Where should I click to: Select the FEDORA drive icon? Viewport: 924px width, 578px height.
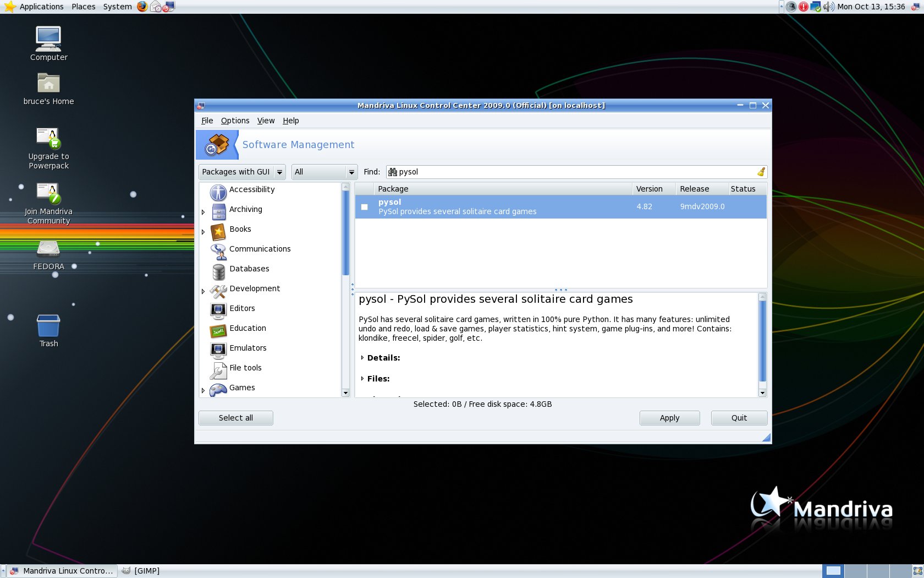pos(48,249)
